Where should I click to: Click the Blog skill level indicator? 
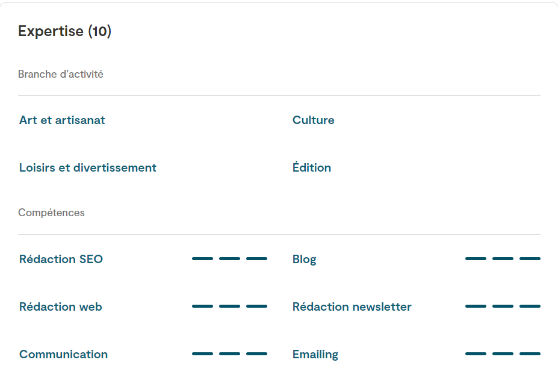503,259
